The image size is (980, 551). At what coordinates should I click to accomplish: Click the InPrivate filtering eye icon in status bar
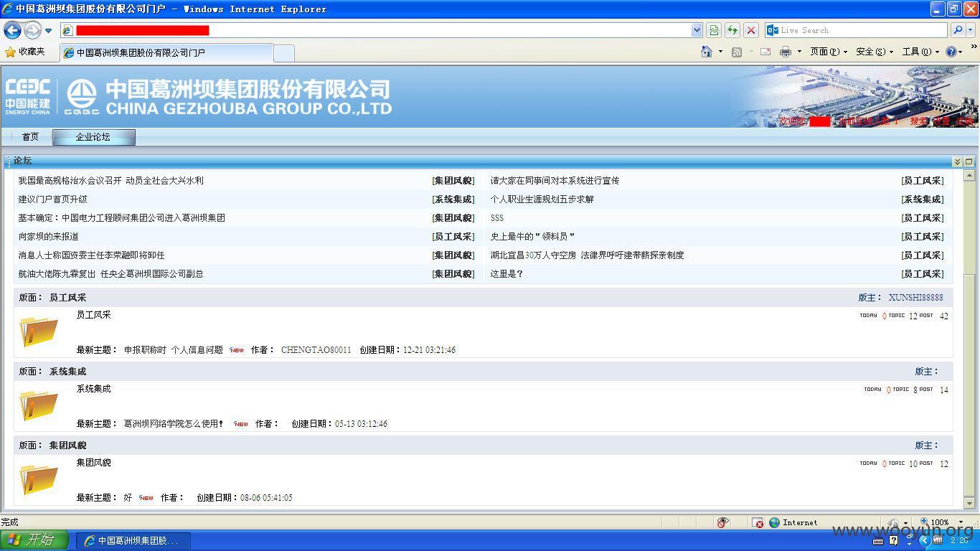click(722, 522)
